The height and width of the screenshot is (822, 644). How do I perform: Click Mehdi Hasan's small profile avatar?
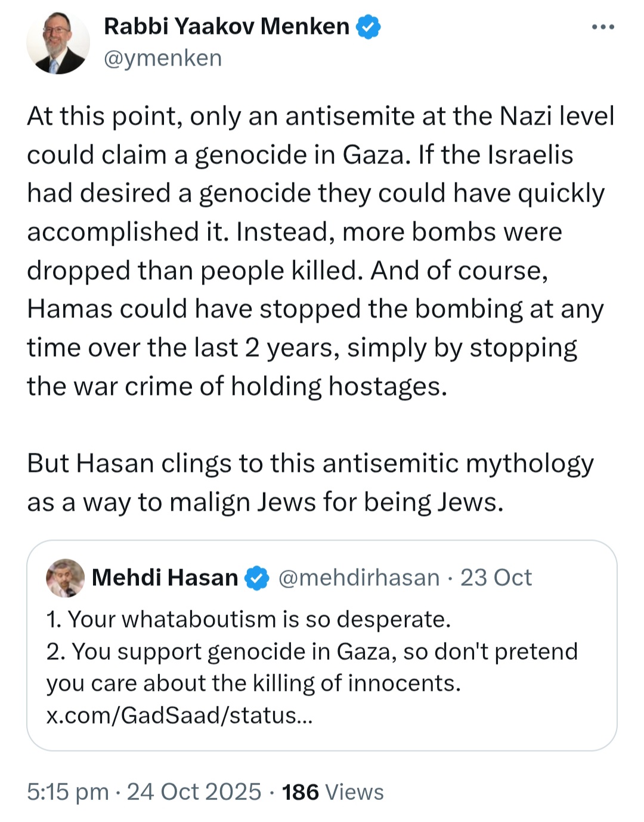point(65,577)
